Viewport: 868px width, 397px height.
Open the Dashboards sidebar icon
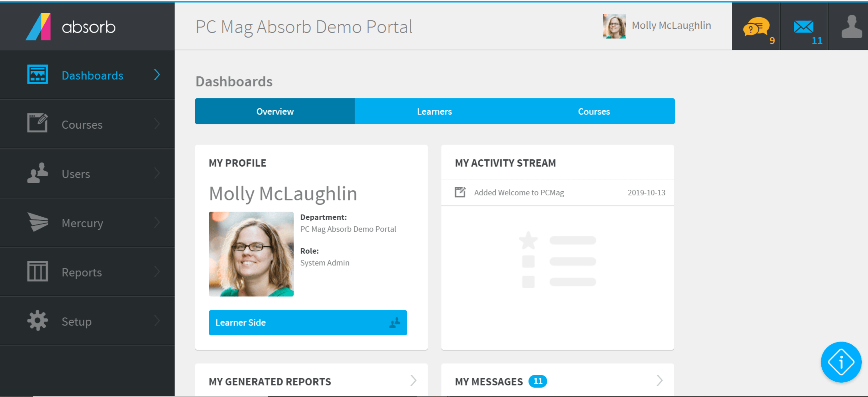(x=37, y=75)
